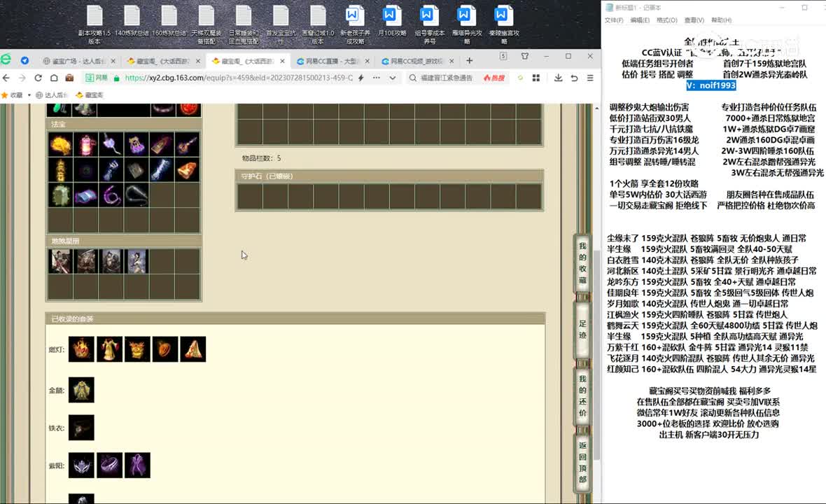Image resolution: width=826 pixels, height=504 pixels.
Task: Open the 组号零成本养号 WPS document
Action: point(429,24)
